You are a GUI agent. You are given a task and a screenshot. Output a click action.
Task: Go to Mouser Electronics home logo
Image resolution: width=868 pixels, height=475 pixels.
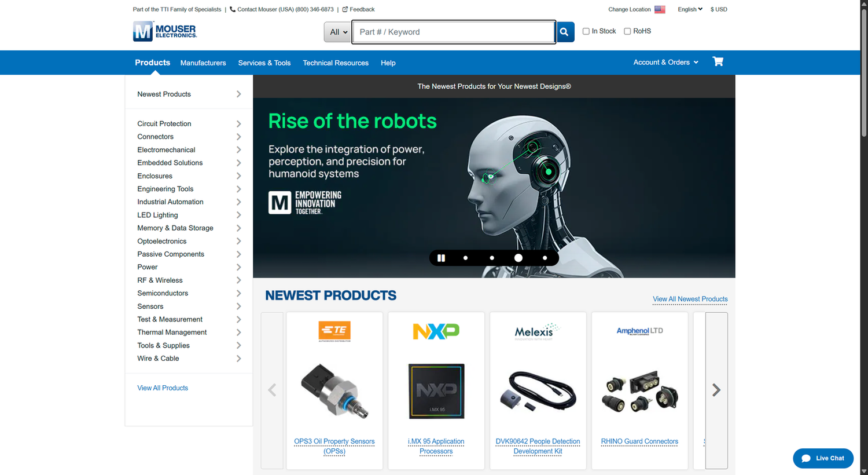pyautogui.click(x=165, y=31)
